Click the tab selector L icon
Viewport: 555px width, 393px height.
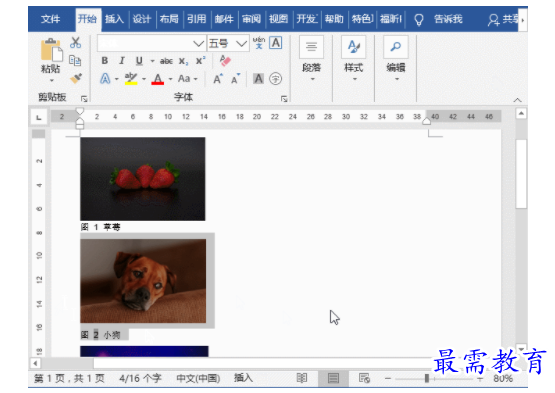[x=39, y=117]
